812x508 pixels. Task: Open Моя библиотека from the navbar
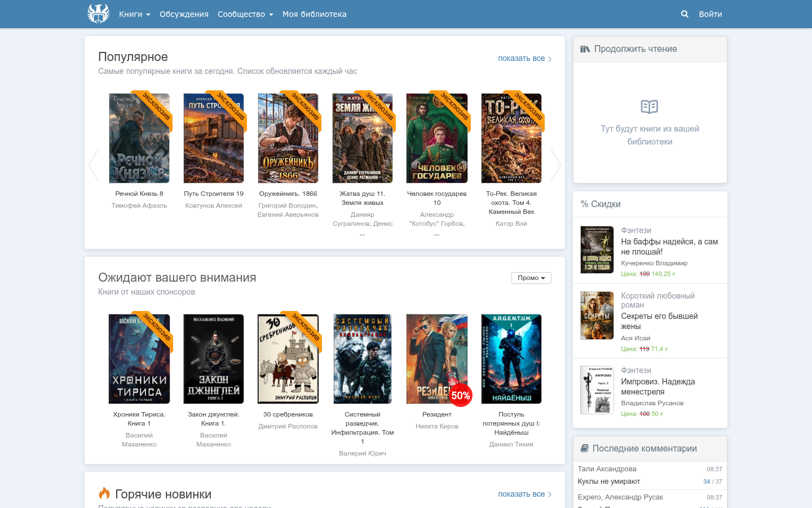click(315, 14)
